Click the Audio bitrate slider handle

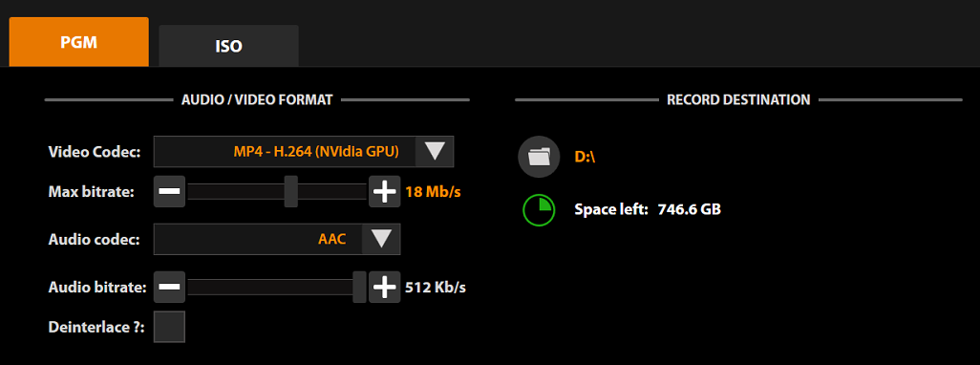[x=359, y=287]
